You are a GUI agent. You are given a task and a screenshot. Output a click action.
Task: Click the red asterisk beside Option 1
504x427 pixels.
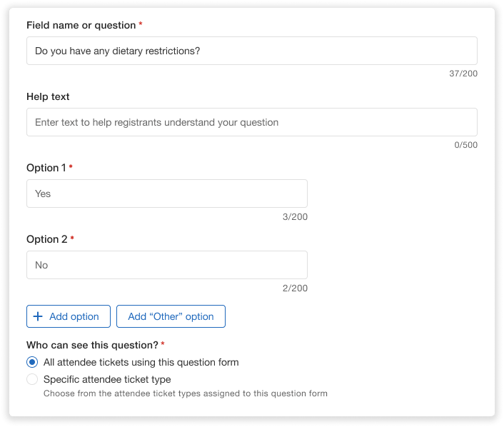[71, 168]
